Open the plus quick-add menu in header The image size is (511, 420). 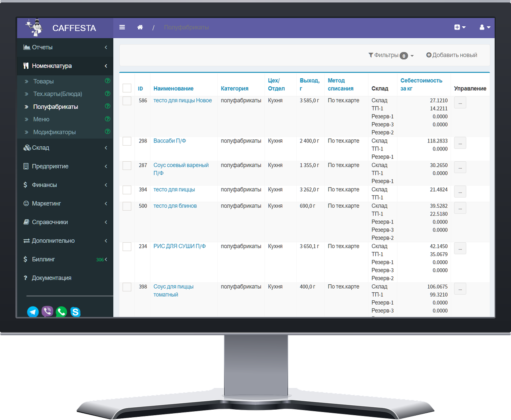click(460, 27)
